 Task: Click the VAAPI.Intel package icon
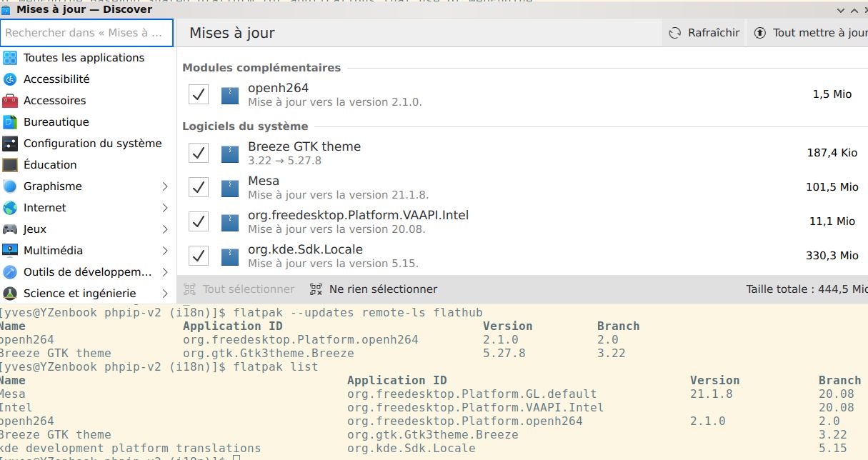[x=229, y=221]
